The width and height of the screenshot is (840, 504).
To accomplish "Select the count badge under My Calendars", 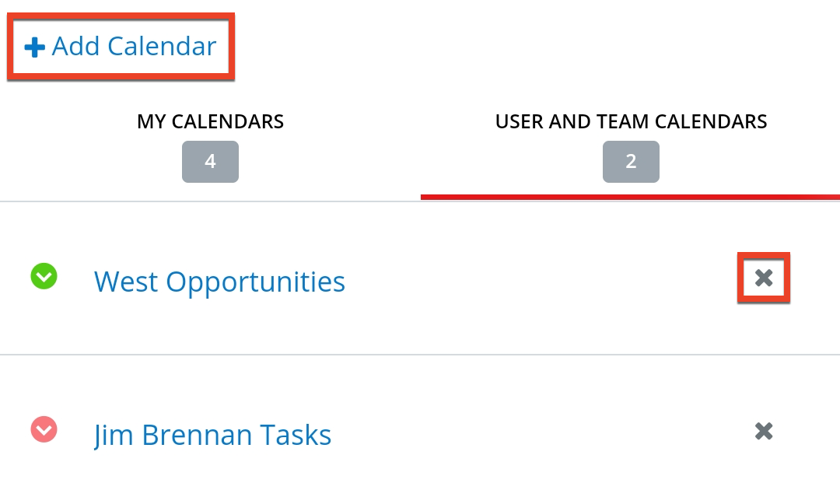I will pos(210,162).
